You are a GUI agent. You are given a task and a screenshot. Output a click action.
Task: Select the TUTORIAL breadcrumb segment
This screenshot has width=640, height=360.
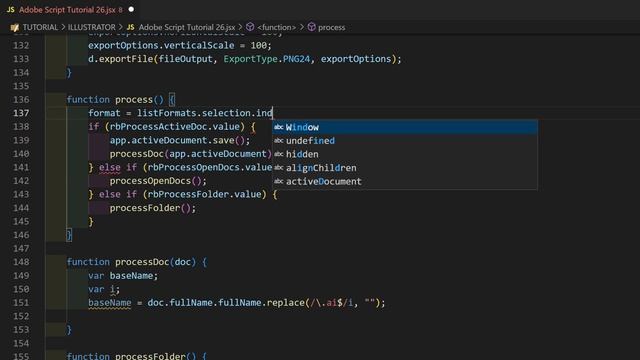tap(40, 27)
